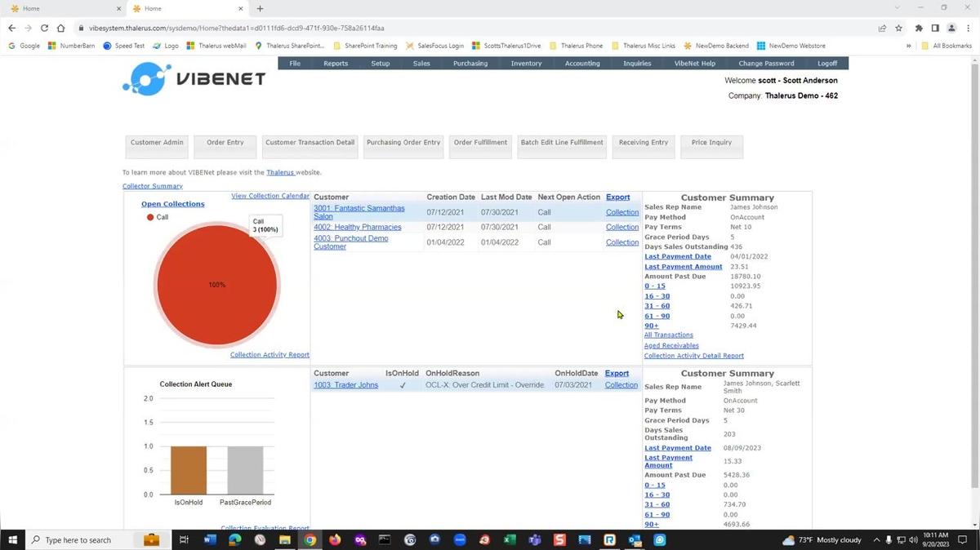Image resolution: width=980 pixels, height=550 pixels.
Task: Open the Accounting menu
Action: 582,64
